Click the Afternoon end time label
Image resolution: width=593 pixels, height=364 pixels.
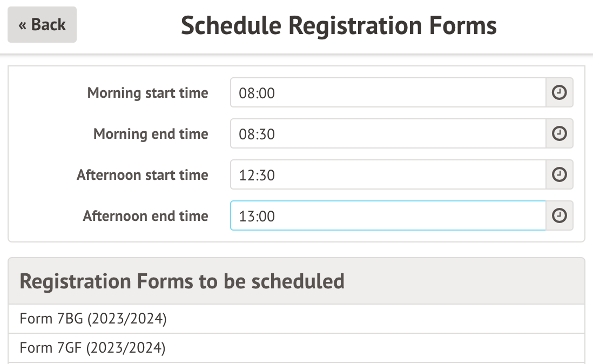click(145, 216)
